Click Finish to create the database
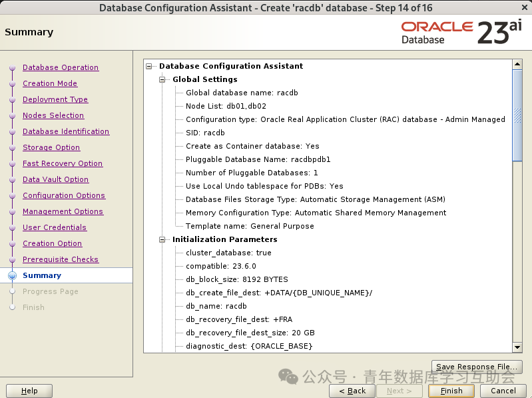The height and width of the screenshot is (398, 532). tap(451, 391)
